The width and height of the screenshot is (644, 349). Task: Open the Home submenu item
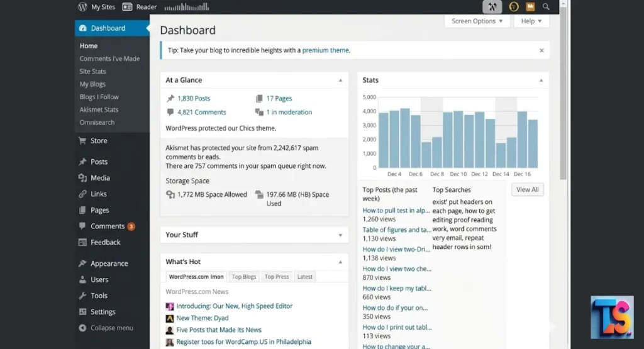tap(88, 46)
